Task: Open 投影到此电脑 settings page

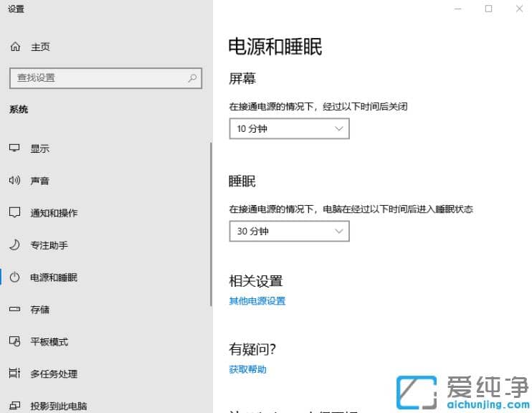Action: 58,406
